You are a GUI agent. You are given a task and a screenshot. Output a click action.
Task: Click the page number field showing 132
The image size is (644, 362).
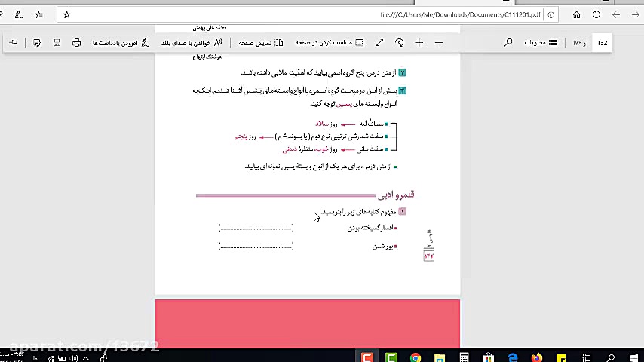[x=602, y=43]
